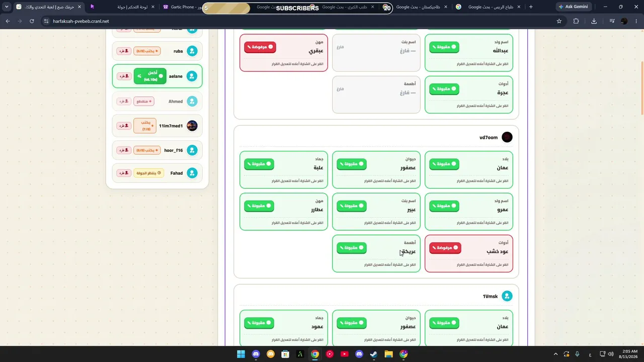Open the Chrome downloads panel
Image resolution: width=644 pixels, height=362 pixels.
(x=594, y=21)
